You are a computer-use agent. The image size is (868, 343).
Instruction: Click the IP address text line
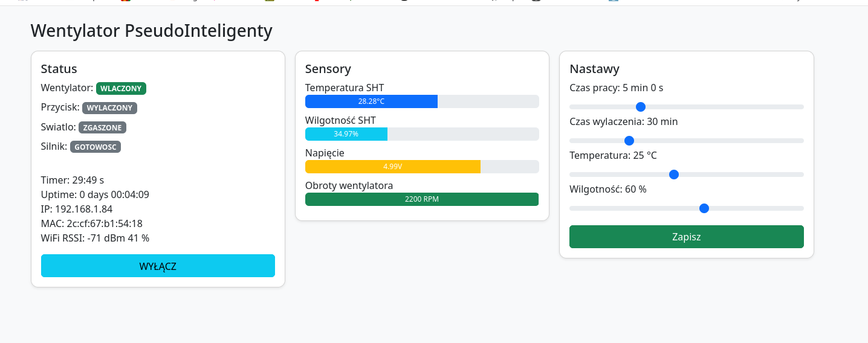point(77,209)
